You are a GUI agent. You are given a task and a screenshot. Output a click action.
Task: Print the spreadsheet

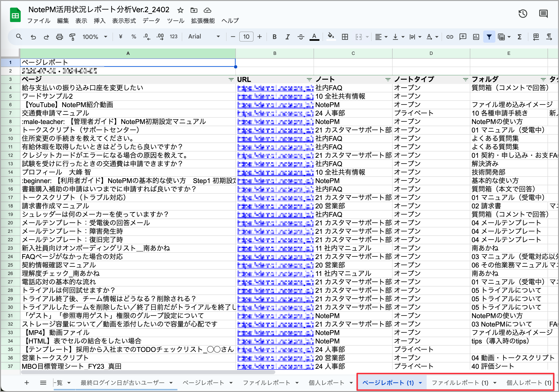(59, 37)
